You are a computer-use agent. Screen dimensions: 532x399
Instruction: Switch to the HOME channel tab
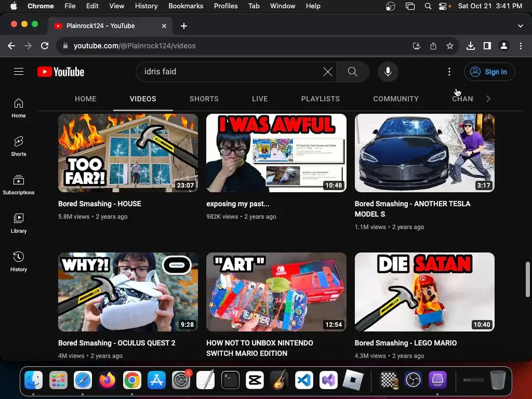click(x=86, y=99)
